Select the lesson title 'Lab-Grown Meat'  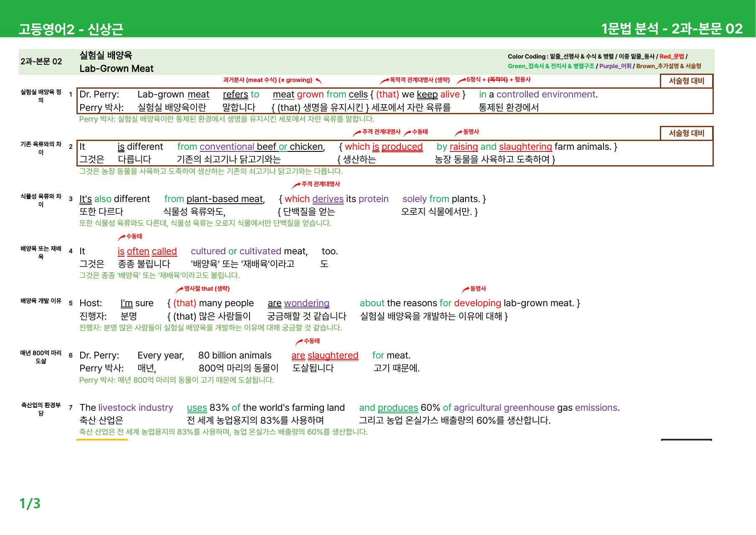point(117,69)
